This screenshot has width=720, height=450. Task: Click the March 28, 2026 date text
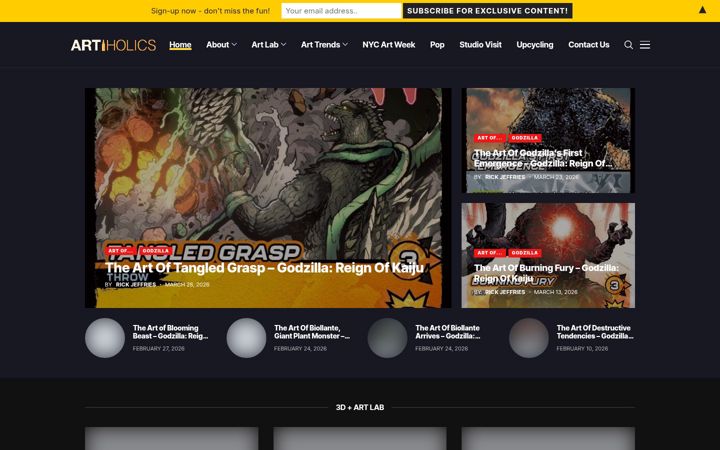pos(187,285)
